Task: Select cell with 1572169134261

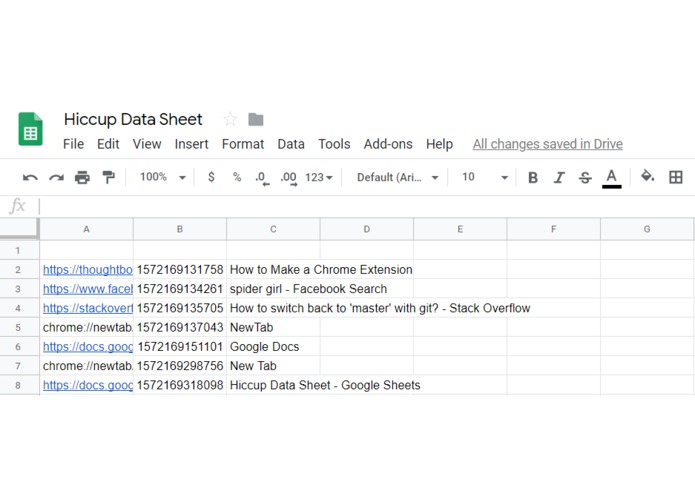Action: pyautogui.click(x=180, y=289)
